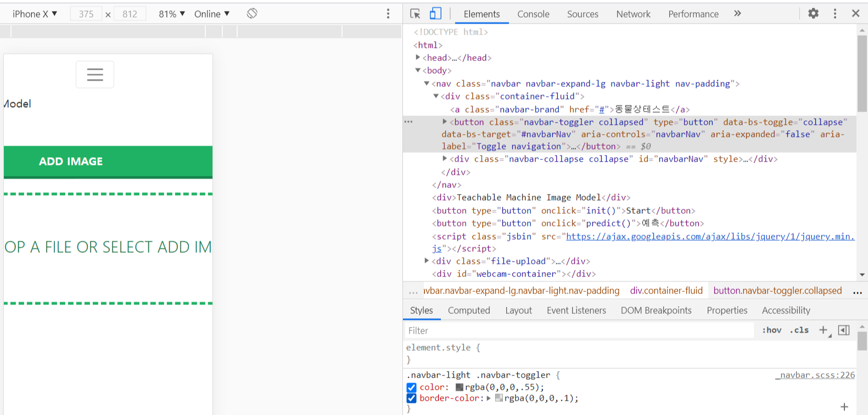Open the color rgba(0,0,0,.55) swatch
This screenshot has width=868, height=415.
tap(460, 388)
